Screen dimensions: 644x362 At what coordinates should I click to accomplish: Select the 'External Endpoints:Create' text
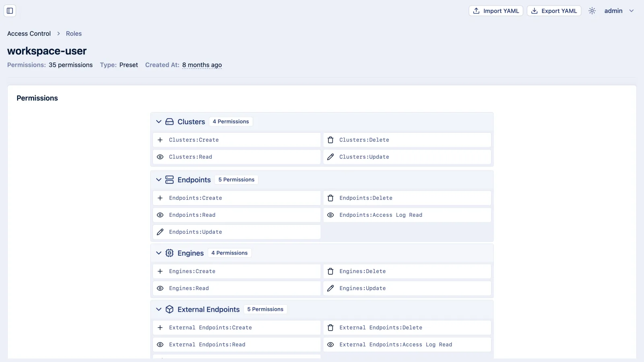click(x=211, y=328)
